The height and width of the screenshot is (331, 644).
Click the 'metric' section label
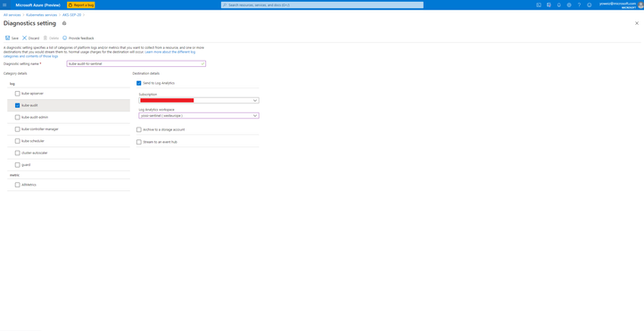pos(14,175)
